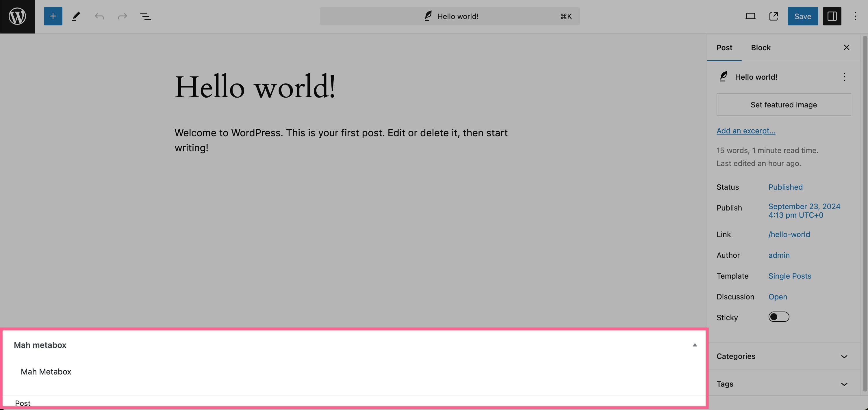The height and width of the screenshot is (410, 868).
Task: Click the WordPress logo icon
Action: 17,16
